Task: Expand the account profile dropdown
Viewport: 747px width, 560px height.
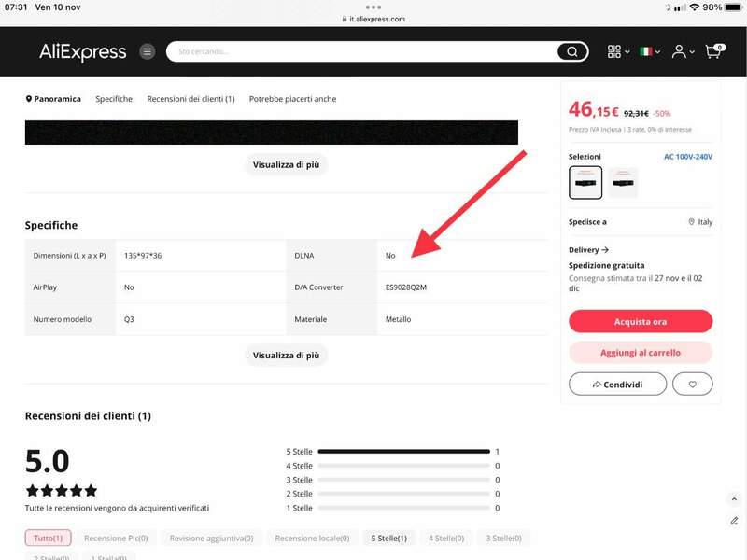Action: click(684, 51)
